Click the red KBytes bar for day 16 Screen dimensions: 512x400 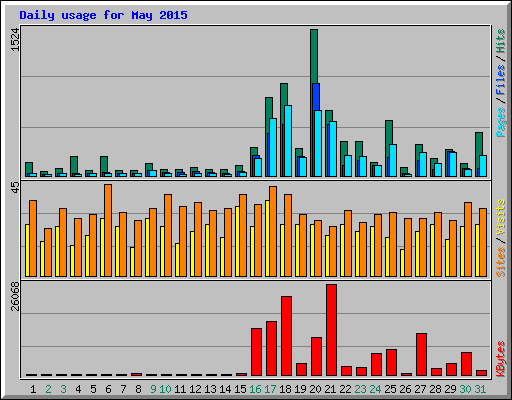point(256,352)
